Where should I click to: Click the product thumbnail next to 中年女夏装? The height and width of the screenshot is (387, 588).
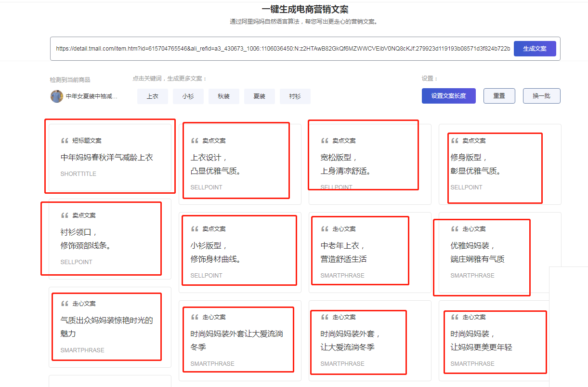pos(56,96)
